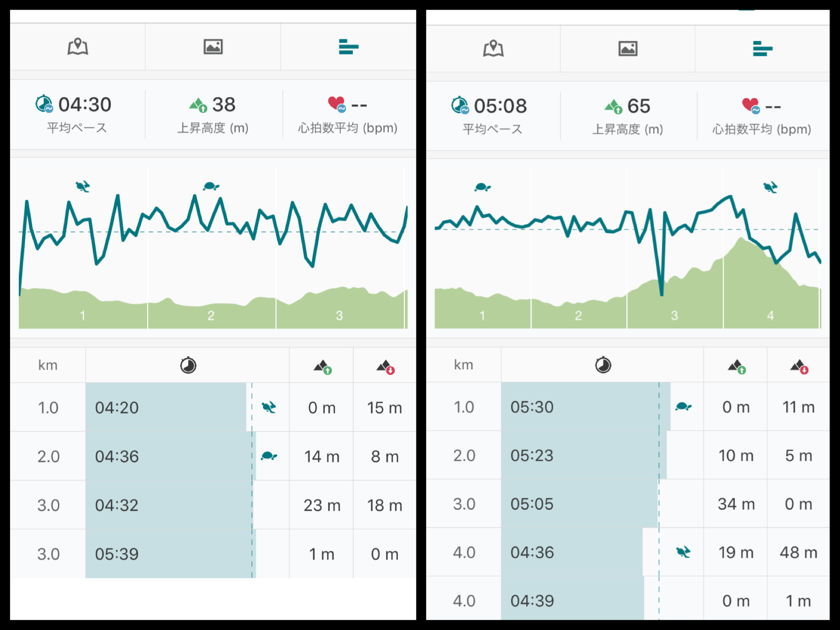Click the descent column header in left table
The width and height of the screenshot is (840, 630).
click(x=385, y=367)
